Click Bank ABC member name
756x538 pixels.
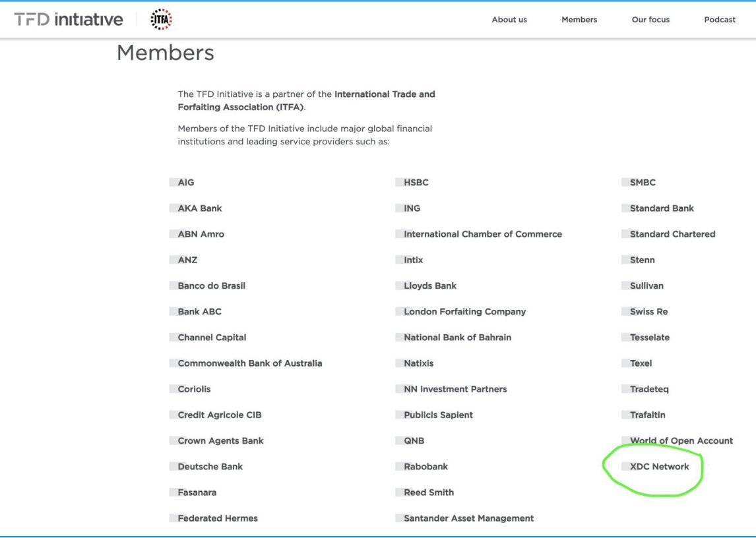pos(200,311)
